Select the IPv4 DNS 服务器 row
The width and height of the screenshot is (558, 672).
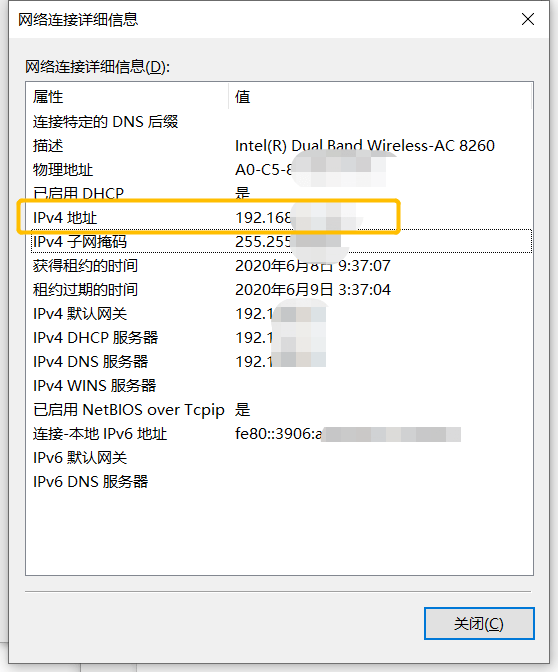coord(281,362)
